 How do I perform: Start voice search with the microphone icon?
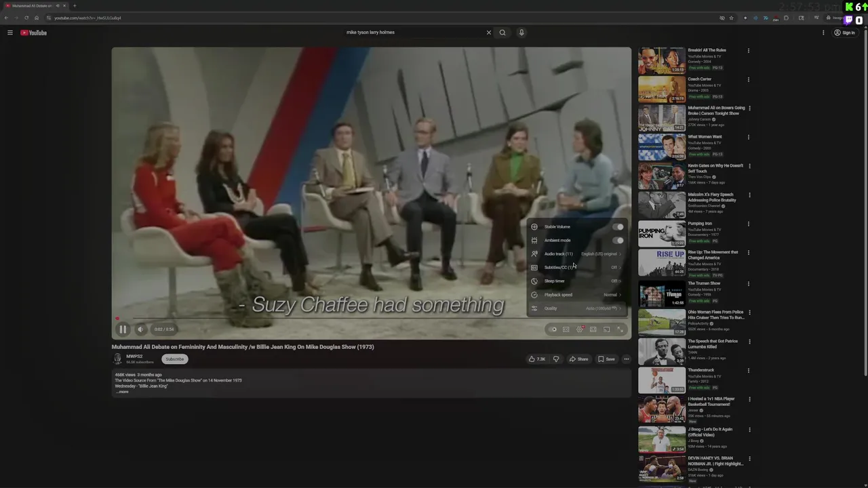[521, 33]
